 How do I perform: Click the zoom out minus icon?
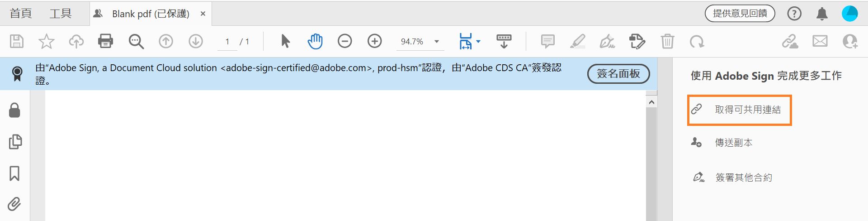tap(344, 41)
